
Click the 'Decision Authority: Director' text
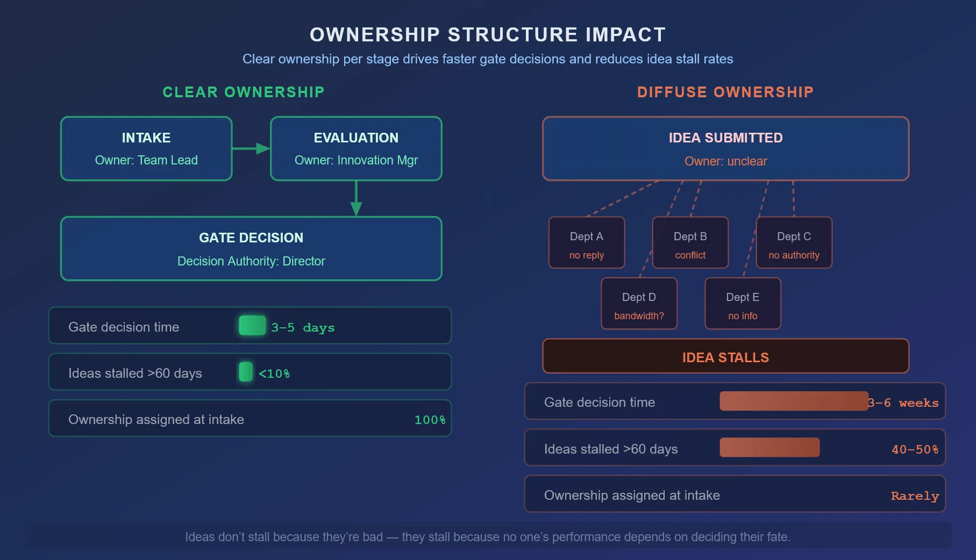(251, 261)
